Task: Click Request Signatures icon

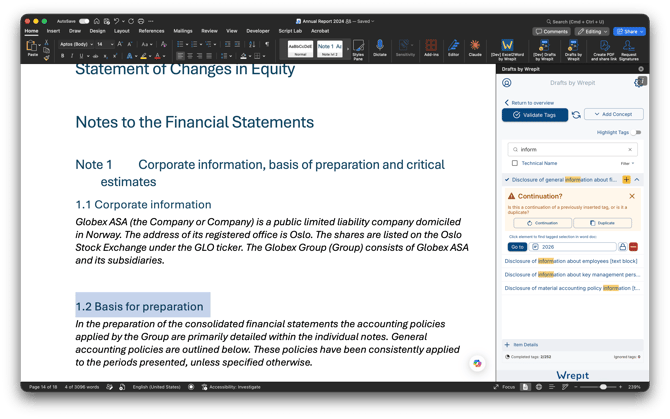Action: pyautogui.click(x=629, y=50)
